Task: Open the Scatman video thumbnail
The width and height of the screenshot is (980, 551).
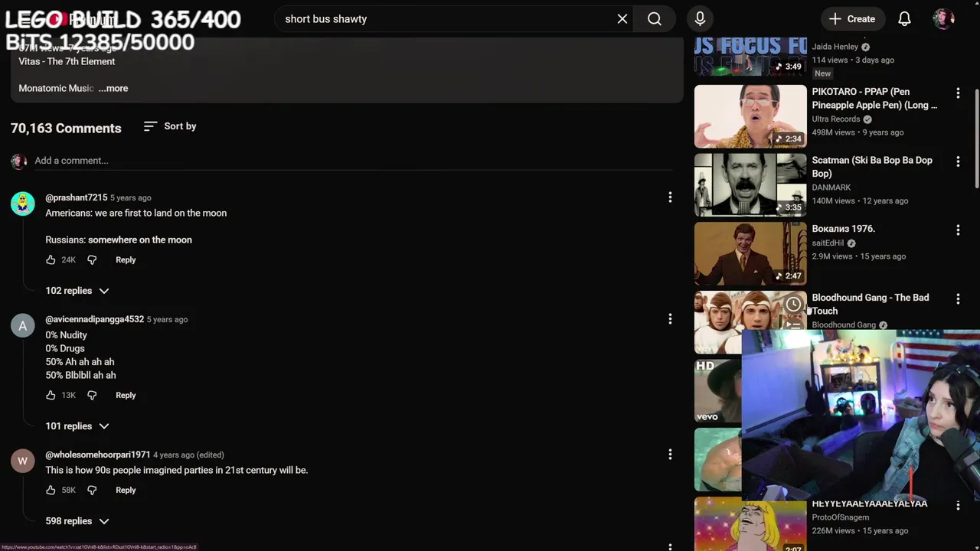Action: (x=750, y=185)
